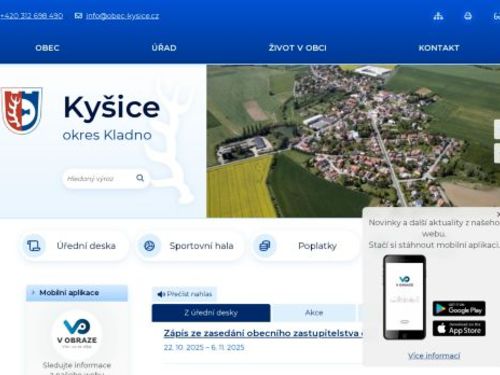Click the search magnifier icon
Image resolution: width=500 pixels, height=375 pixels.
click(x=140, y=178)
